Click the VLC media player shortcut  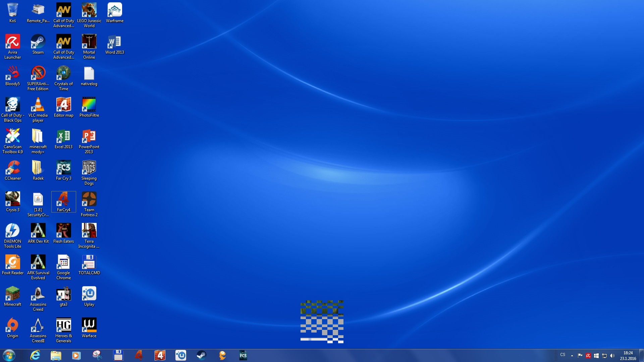38,105
